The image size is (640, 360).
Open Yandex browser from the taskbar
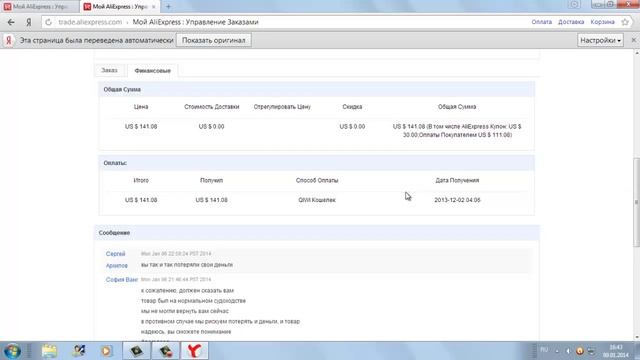point(194,351)
